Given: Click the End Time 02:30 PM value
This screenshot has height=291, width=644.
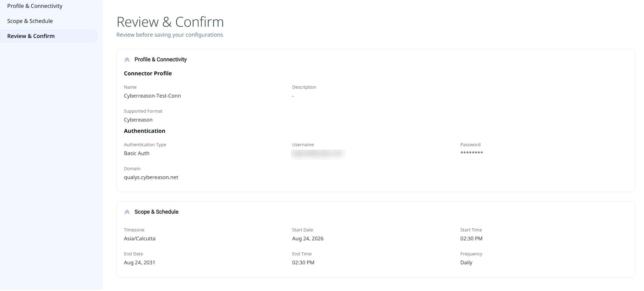Looking at the screenshot, I should point(303,263).
